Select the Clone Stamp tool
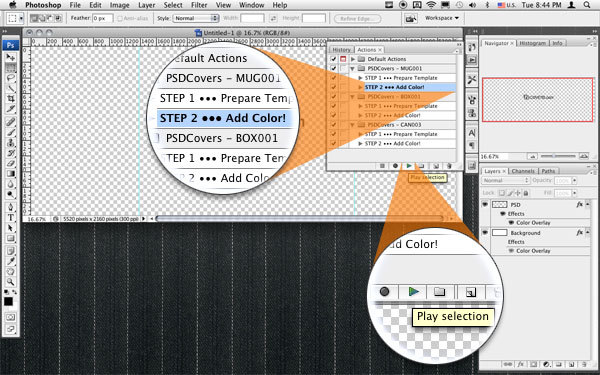600x375 pixels. click(10, 143)
